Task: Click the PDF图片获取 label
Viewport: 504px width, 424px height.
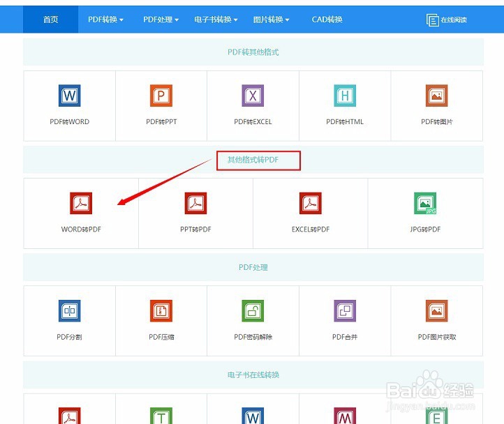Action: [436, 337]
